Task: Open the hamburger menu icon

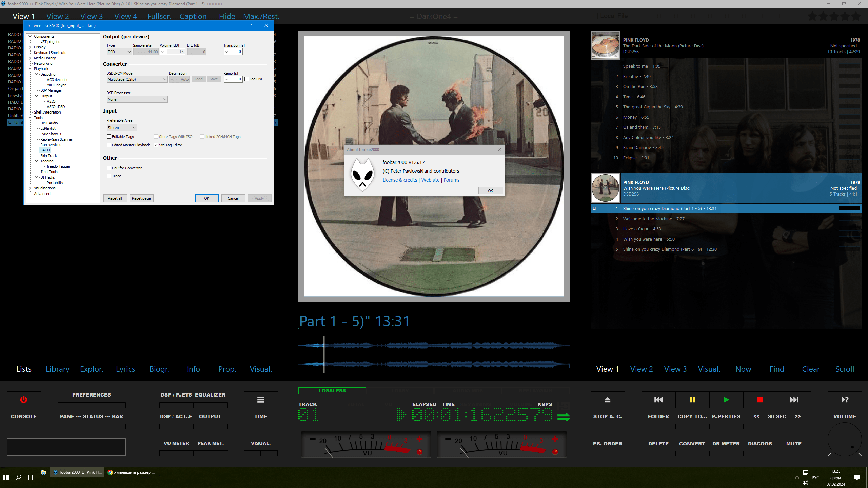Action: coord(260,400)
